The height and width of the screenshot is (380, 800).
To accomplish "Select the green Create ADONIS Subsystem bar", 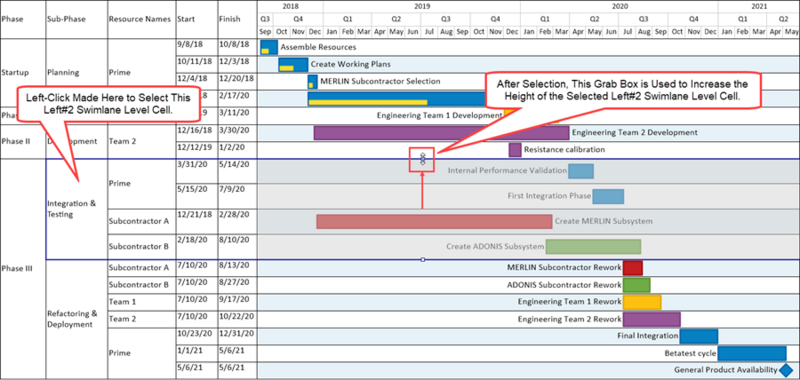I will [593, 246].
